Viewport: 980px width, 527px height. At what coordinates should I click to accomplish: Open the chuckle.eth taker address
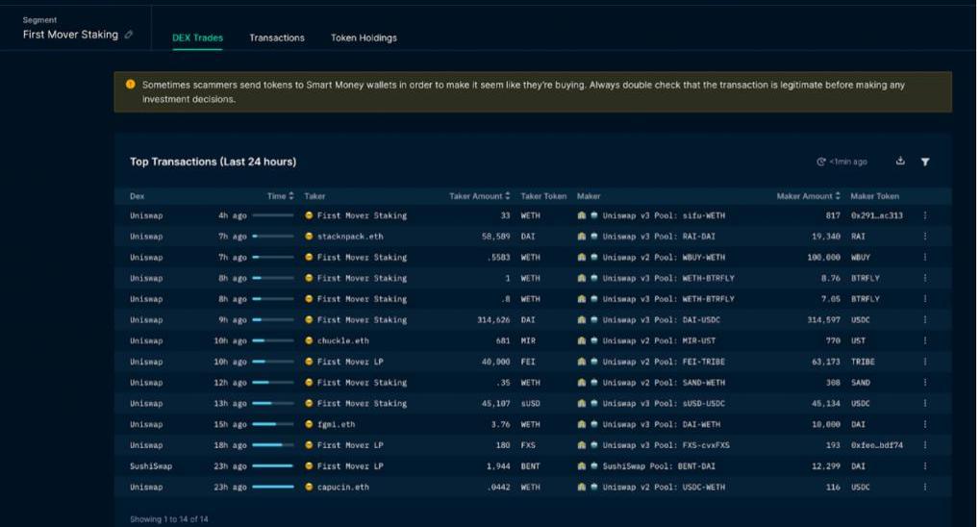point(342,340)
